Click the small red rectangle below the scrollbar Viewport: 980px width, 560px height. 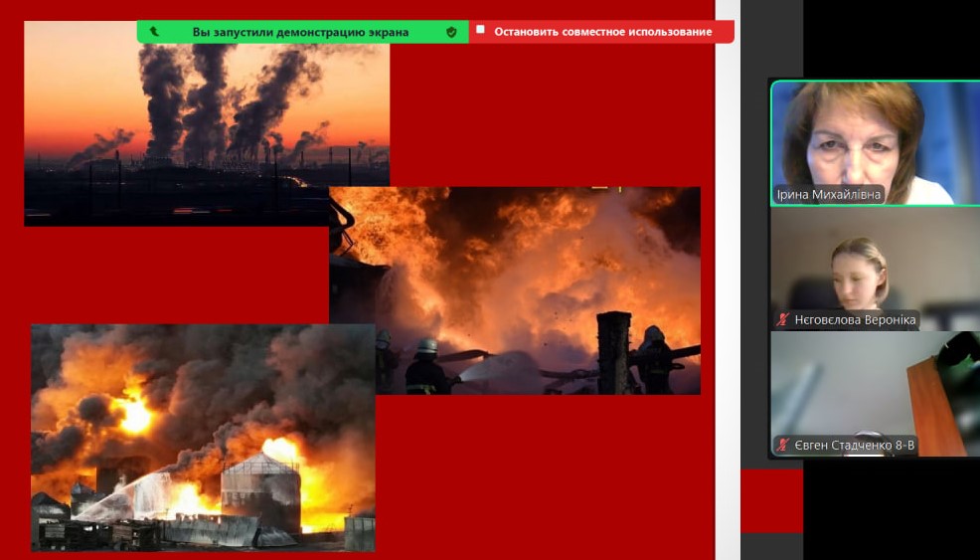point(771,500)
